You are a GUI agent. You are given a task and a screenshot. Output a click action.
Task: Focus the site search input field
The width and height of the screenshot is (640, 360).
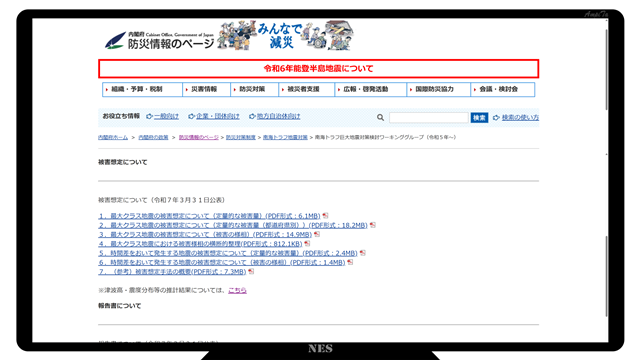pyautogui.click(x=429, y=118)
